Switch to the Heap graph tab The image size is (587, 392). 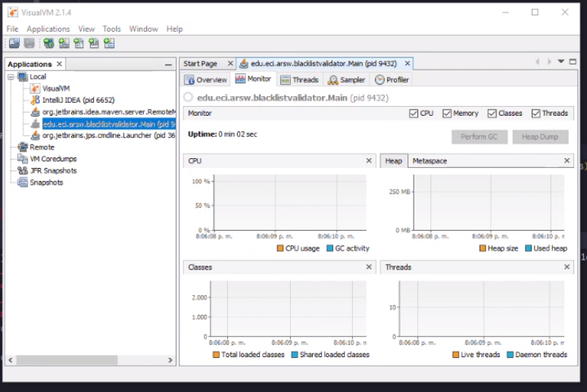[x=394, y=161]
